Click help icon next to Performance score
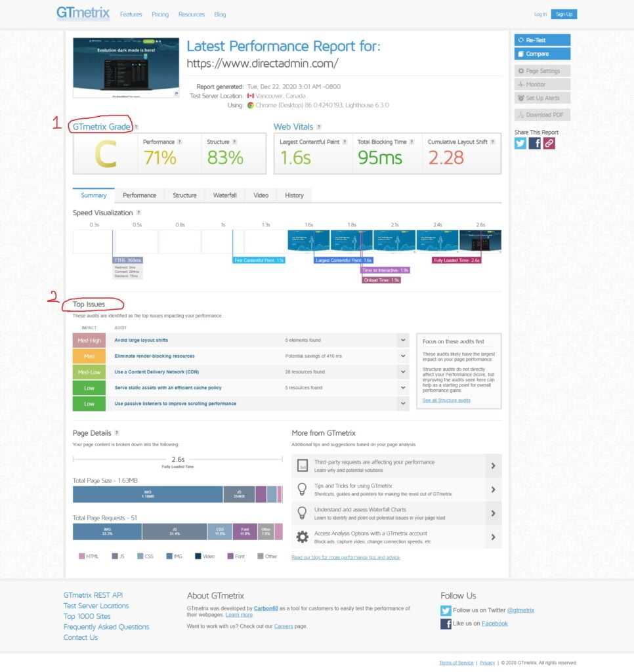The image size is (634, 672). 180,142
